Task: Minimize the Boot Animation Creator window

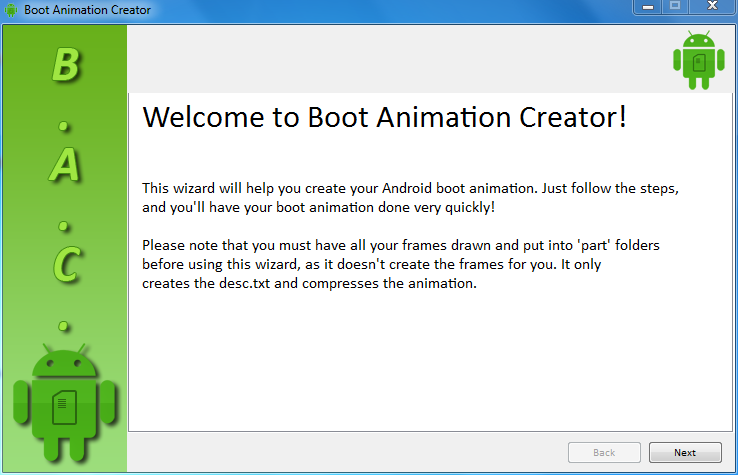Action: click(648, 7)
